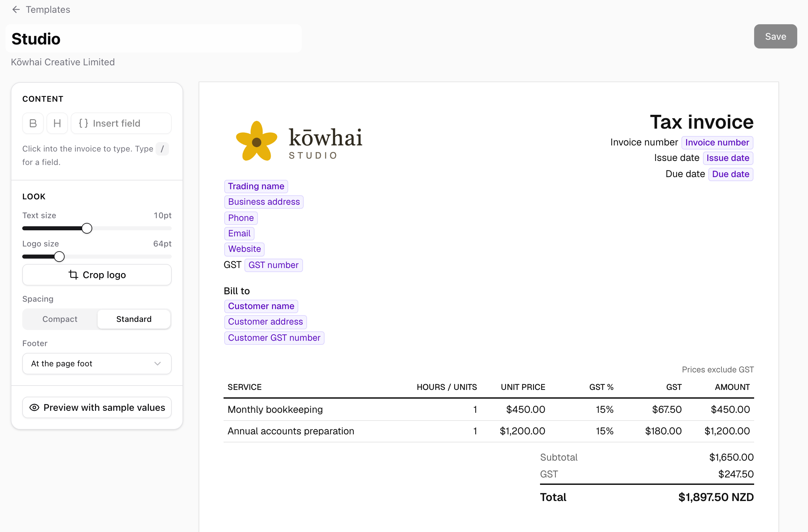The height and width of the screenshot is (532, 808).
Task: Select the Customer GST number chip
Action: 274,338
